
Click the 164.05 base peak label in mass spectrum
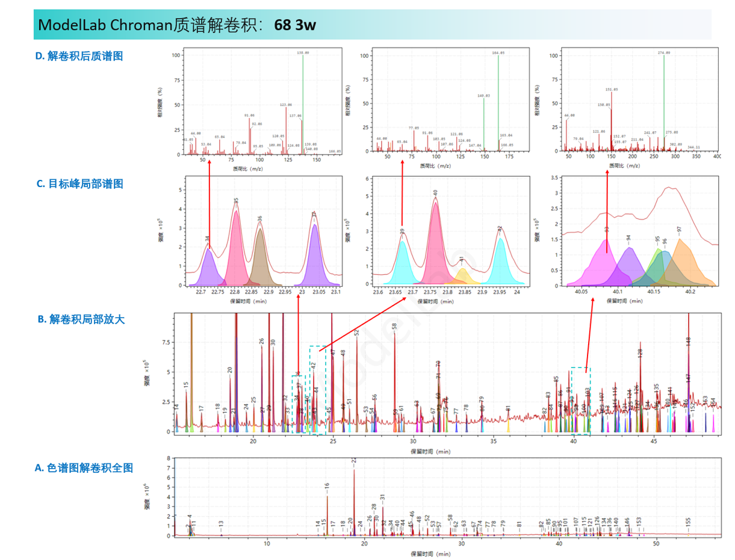tap(498, 53)
